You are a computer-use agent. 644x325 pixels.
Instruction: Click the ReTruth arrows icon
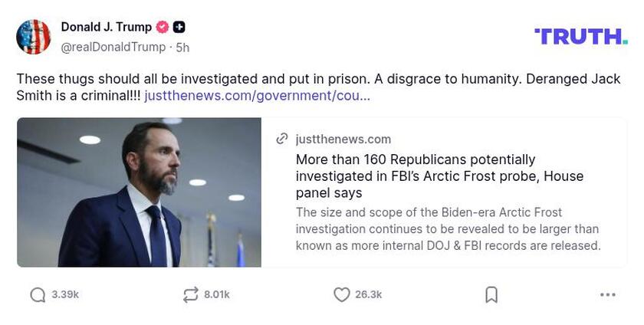click(x=190, y=295)
